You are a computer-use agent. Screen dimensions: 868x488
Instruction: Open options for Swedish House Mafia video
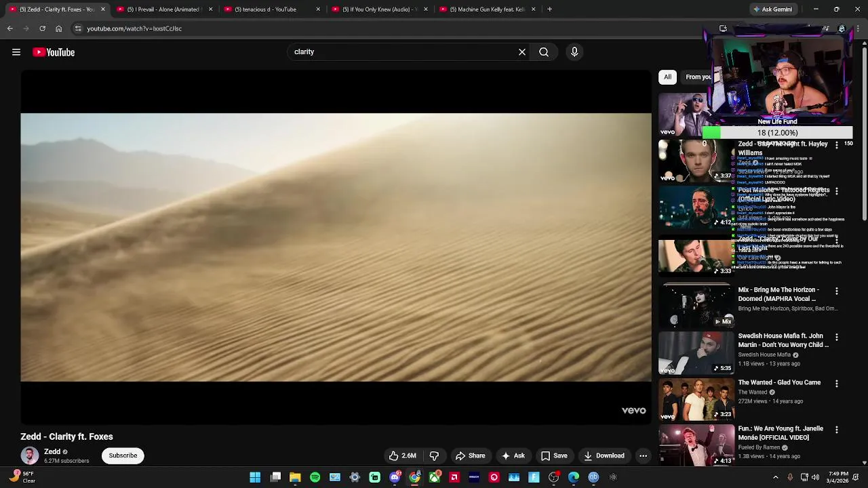click(837, 337)
